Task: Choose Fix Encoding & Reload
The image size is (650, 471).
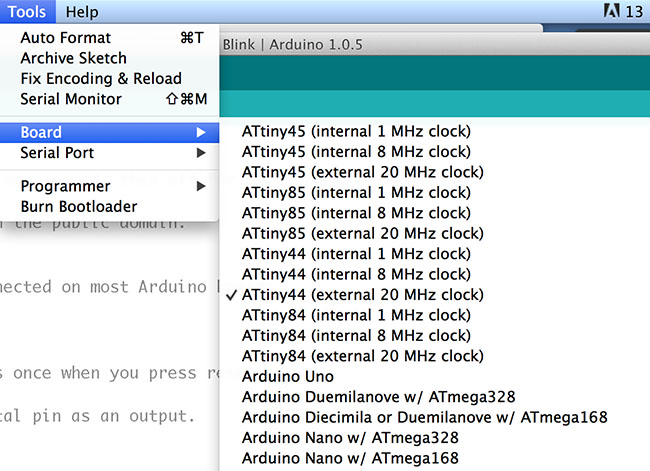Action: (109, 78)
